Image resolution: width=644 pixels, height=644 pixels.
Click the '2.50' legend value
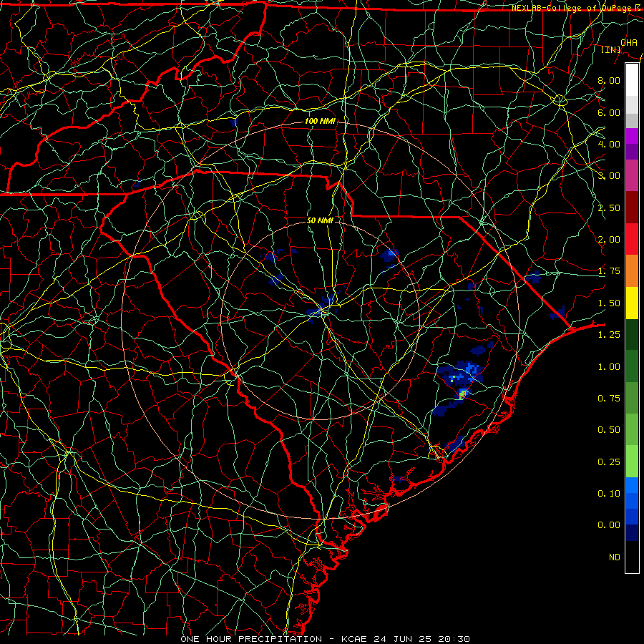[608, 208]
